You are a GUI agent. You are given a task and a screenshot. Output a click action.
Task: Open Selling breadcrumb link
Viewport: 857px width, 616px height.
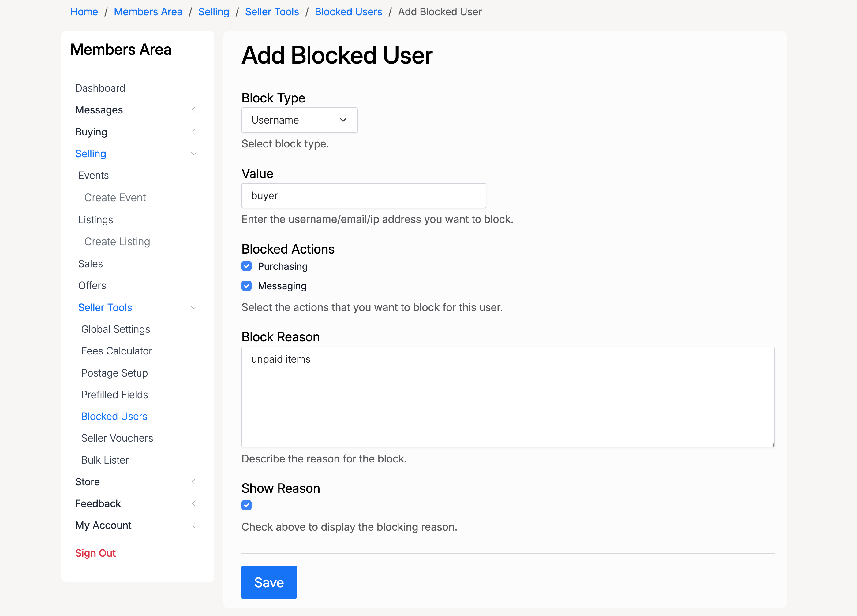[x=214, y=12]
